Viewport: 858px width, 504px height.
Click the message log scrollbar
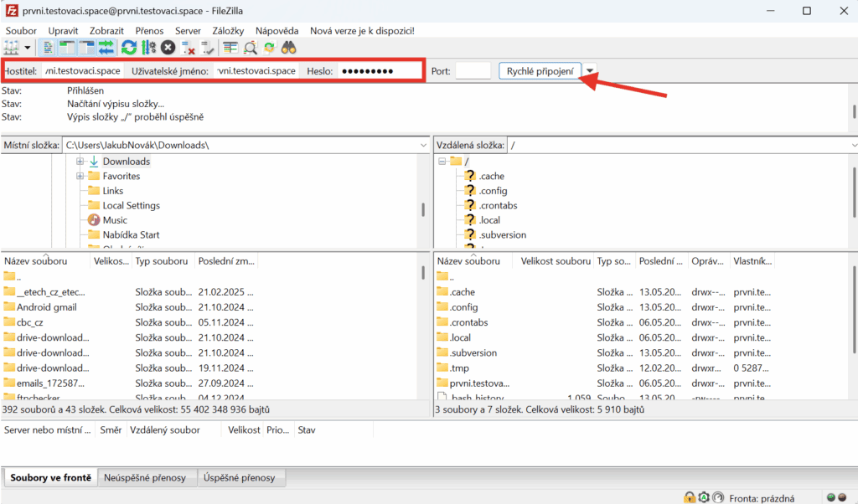coord(854,111)
